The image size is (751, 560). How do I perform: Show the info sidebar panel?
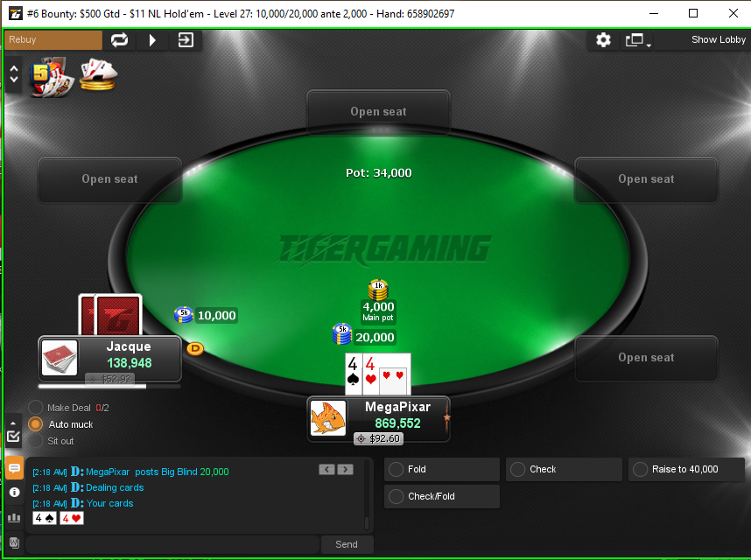coord(14,493)
